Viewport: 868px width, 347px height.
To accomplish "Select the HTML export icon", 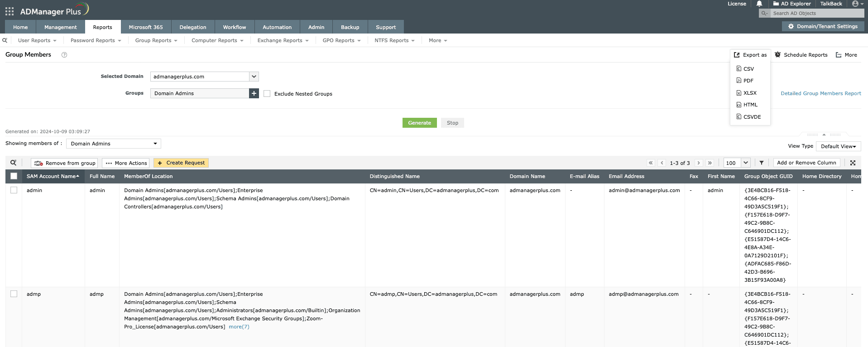I will [x=739, y=105].
